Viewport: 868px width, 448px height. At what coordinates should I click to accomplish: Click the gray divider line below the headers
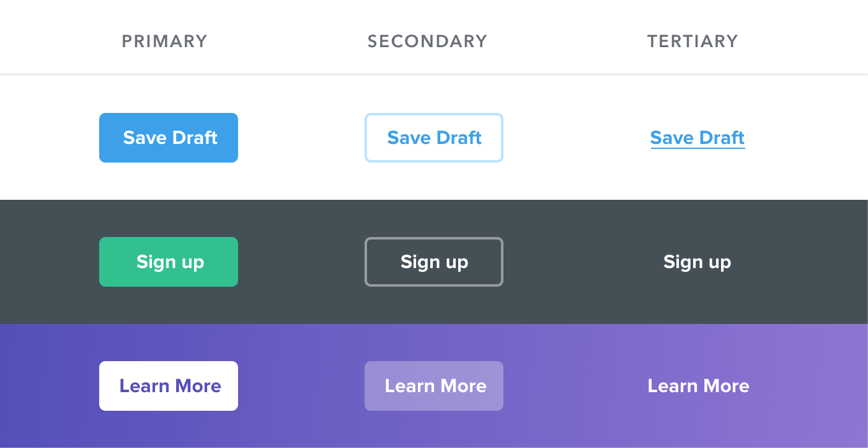(434, 74)
